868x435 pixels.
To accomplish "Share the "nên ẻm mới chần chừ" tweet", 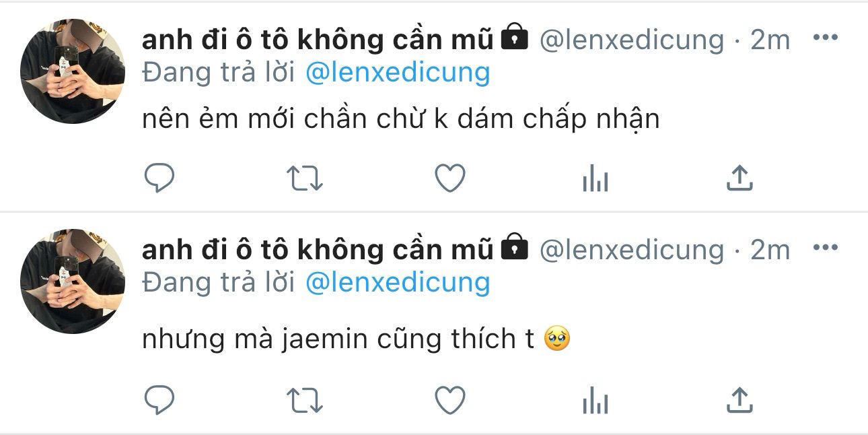I will click(739, 178).
